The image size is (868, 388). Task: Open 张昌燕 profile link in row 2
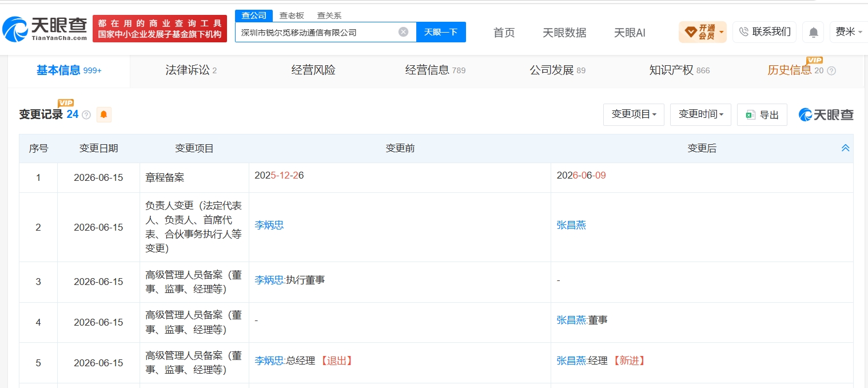point(571,225)
